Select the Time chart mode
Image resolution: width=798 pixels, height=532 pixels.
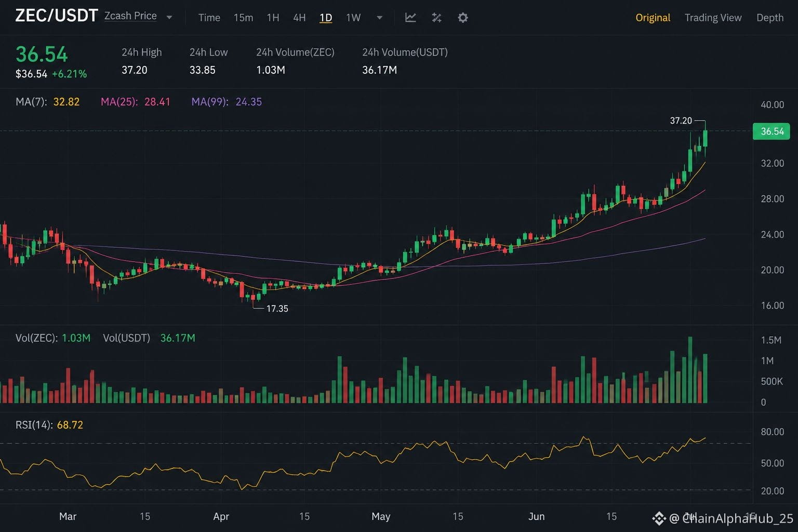209,18
